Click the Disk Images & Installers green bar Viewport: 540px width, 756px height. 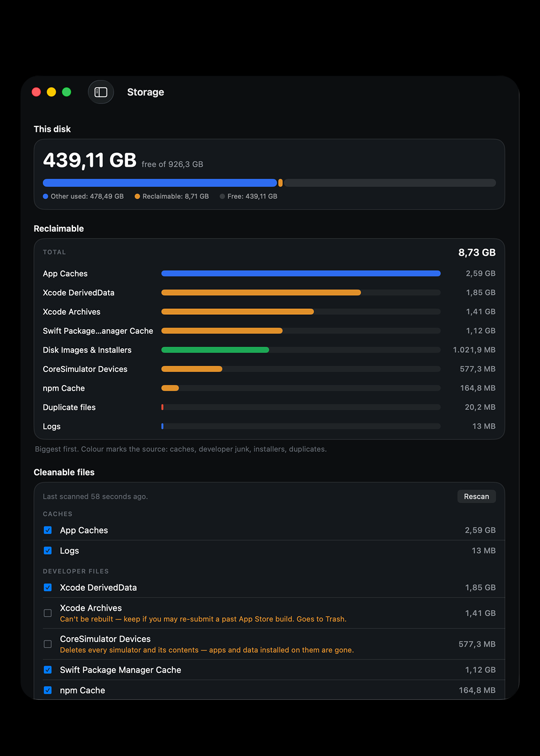point(215,350)
